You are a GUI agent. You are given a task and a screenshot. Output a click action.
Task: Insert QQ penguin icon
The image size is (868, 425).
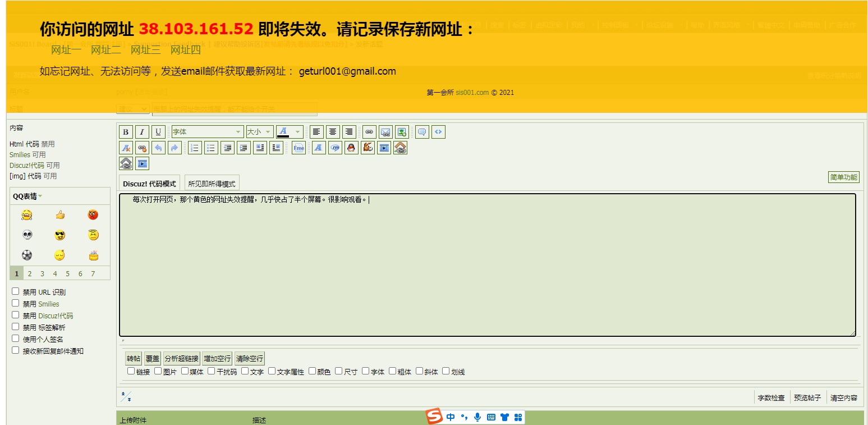pos(351,148)
